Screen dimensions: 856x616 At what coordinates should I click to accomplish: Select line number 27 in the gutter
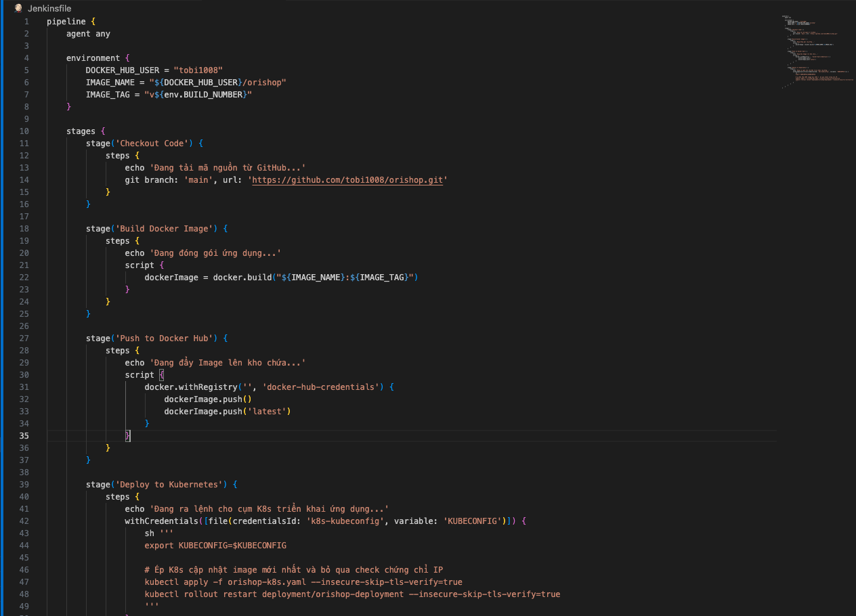(x=24, y=338)
